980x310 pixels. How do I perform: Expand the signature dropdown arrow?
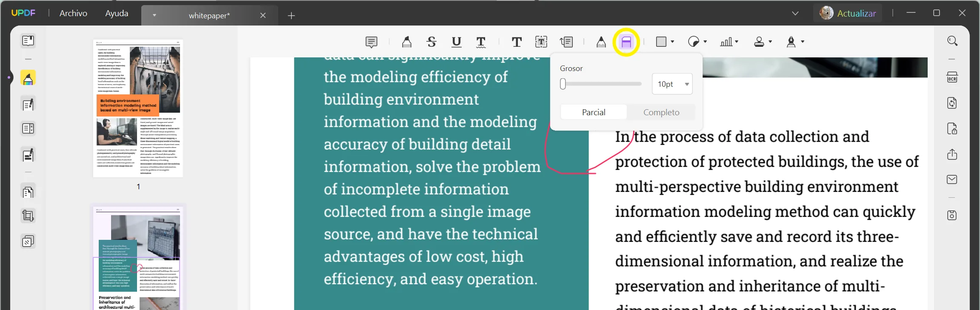803,42
